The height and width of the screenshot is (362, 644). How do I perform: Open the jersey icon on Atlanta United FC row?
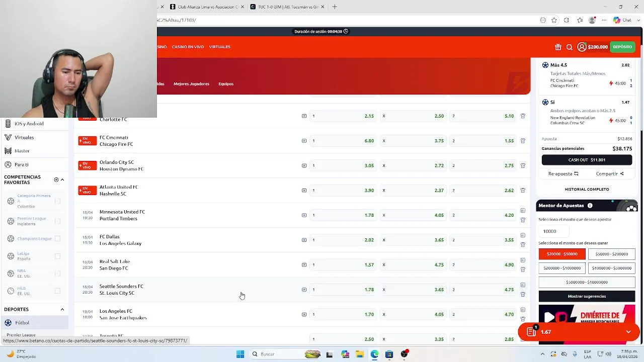point(523,191)
